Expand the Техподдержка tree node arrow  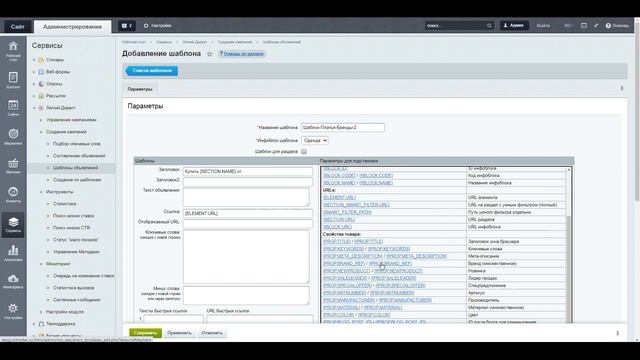pos(34,324)
